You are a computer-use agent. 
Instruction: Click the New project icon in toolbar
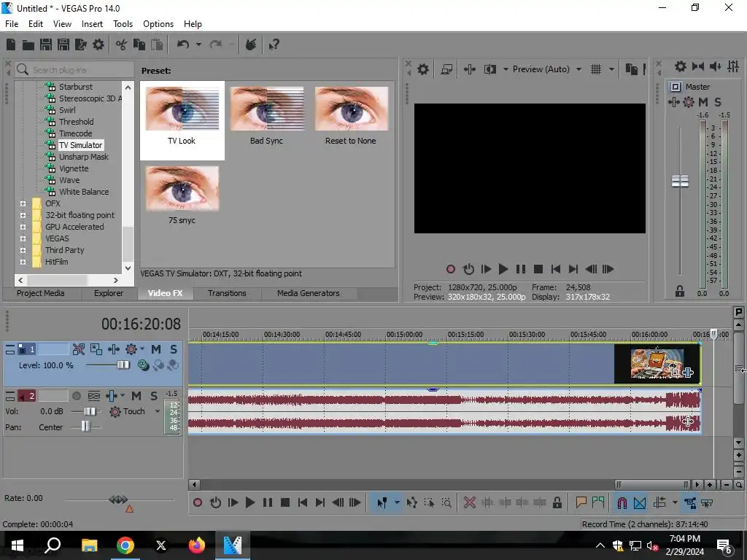coord(11,44)
